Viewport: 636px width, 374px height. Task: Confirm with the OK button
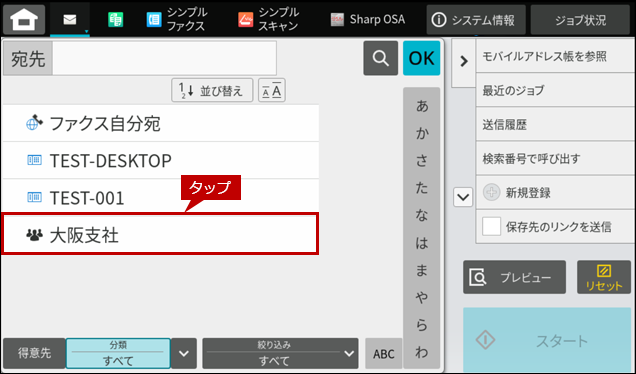tap(421, 58)
